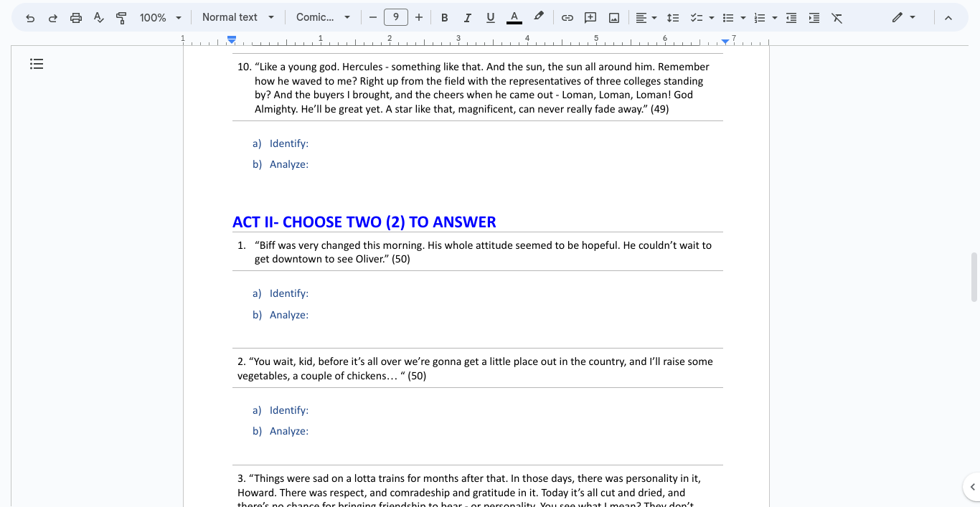Run spelling and grammar check
This screenshot has height=507, width=980.
(x=99, y=18)
